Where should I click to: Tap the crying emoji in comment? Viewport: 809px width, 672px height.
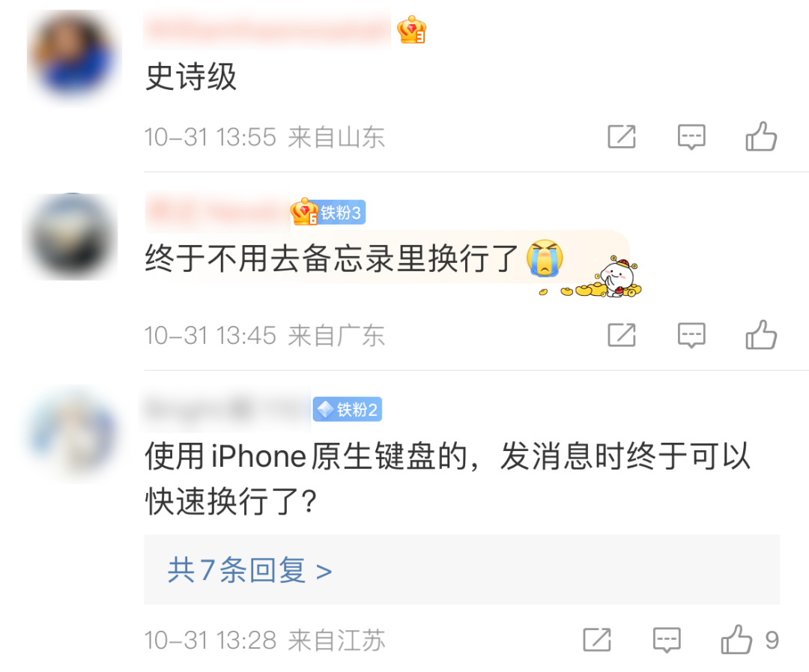(x=545, y=258)
